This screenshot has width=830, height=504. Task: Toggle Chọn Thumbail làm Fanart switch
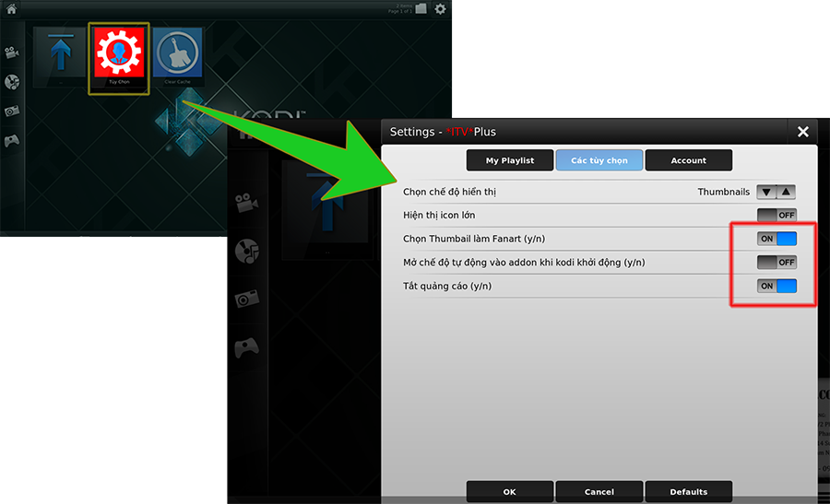click(777, 239)
